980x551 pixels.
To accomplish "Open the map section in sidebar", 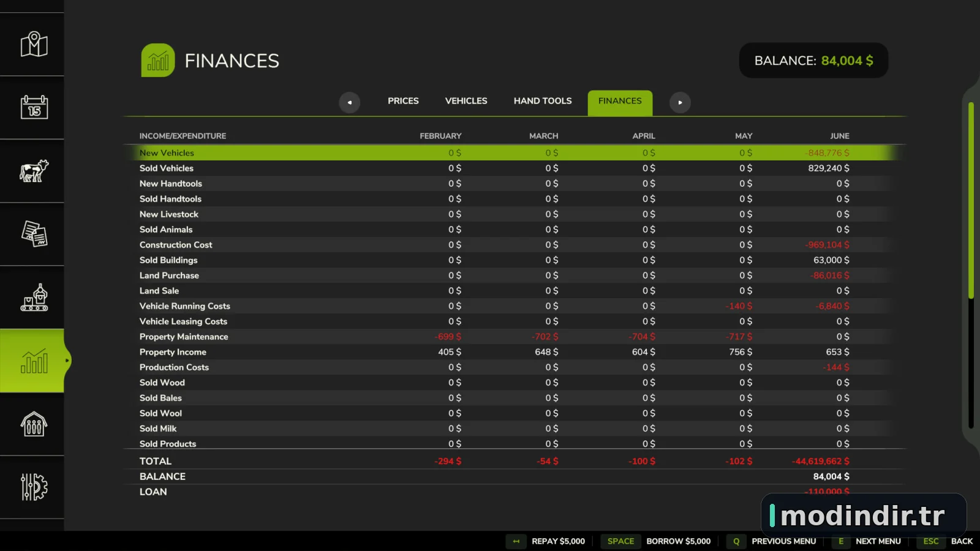I will pyautogui.click(x=34, y=44).
